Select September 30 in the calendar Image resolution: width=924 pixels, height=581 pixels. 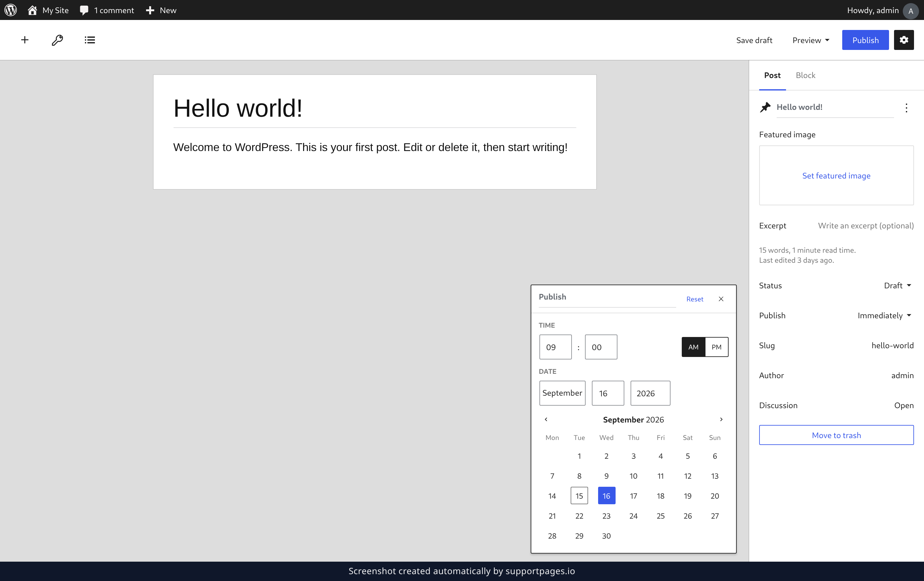606,535
